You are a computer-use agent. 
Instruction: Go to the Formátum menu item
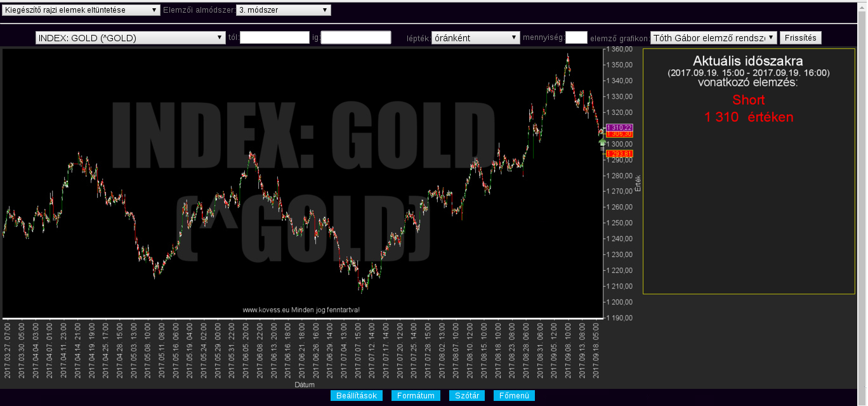[416, 396]
